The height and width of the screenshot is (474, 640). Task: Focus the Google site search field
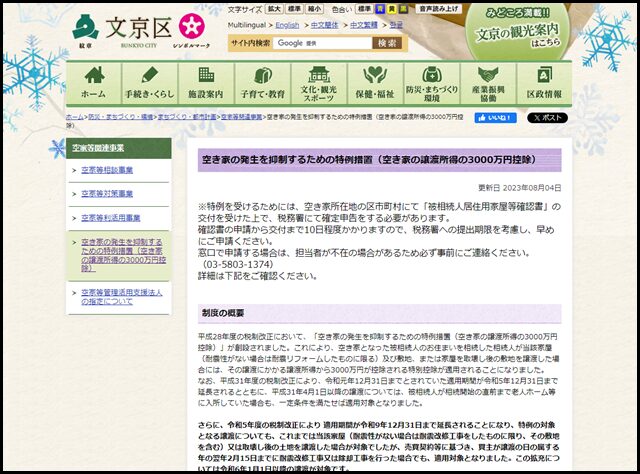pyautogui.click(x=322, y=43)
